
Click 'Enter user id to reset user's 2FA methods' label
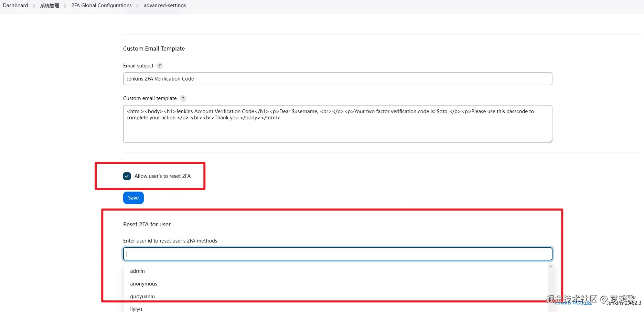click(x=170, y=241)
